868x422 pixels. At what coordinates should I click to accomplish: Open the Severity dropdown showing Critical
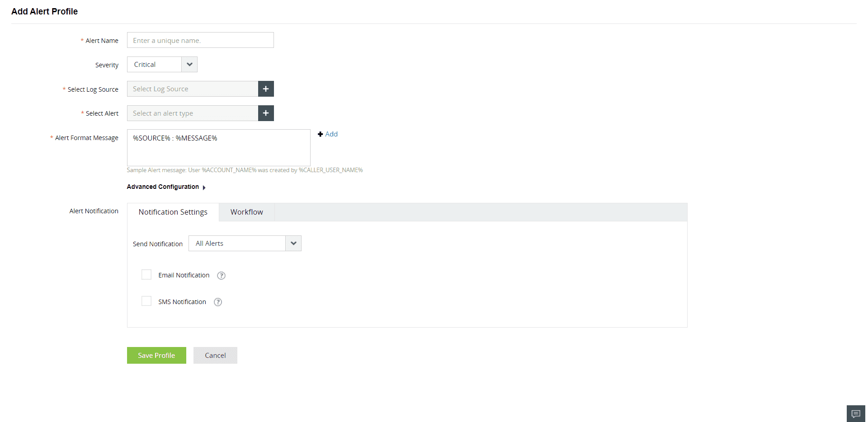click(x=162, y=65)
